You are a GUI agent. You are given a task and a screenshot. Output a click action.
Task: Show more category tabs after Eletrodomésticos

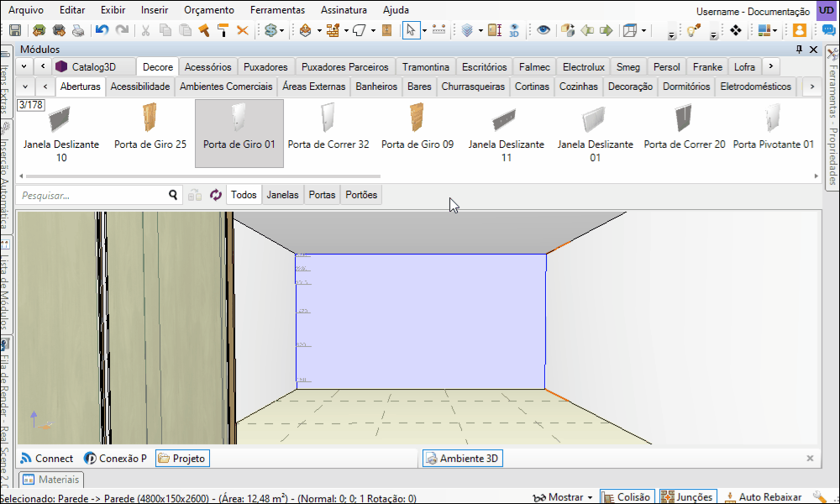tap(812, 87)
